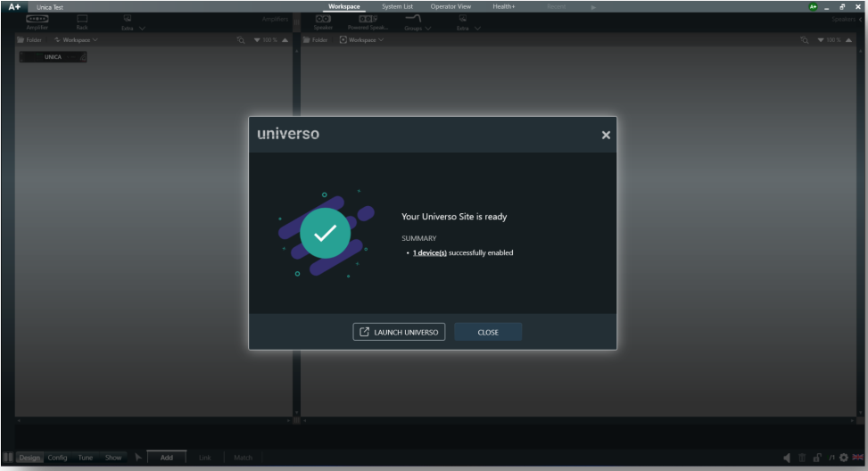Screen dimensions: 868x471
Task: Dismiss the universo dialog with the X
Action: 606,135
